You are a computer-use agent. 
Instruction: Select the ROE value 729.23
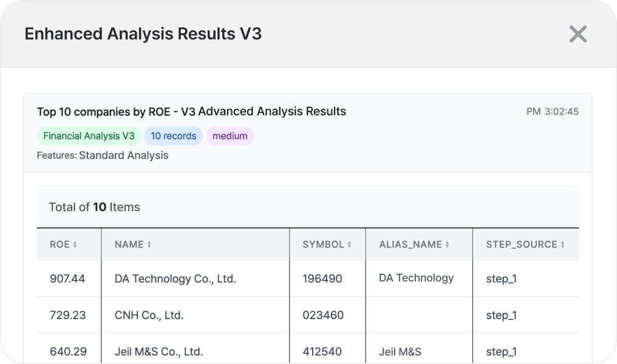pos(67,315)
